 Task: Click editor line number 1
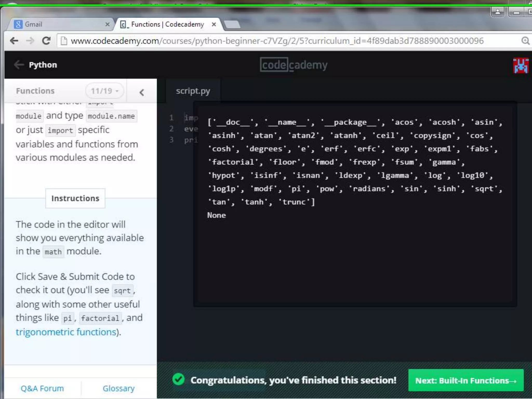pyautogui.click(x=171, y=118)
